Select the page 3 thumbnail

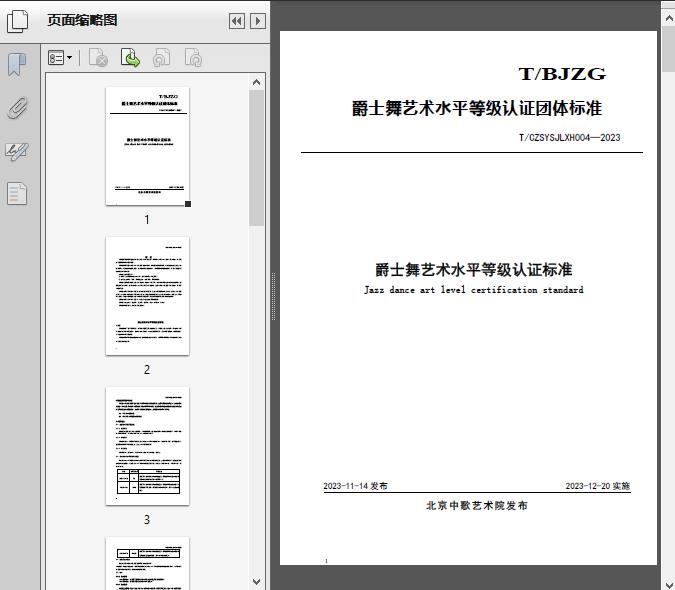point(147,446)
